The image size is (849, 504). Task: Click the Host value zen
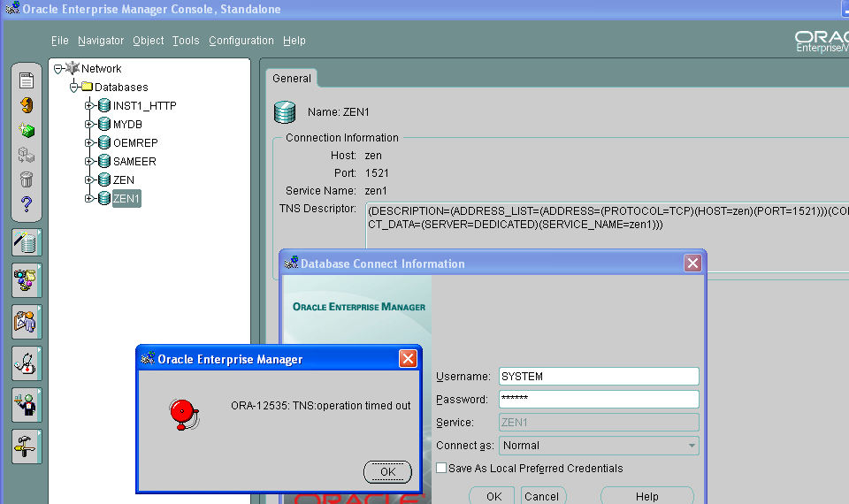click(373, 156)
